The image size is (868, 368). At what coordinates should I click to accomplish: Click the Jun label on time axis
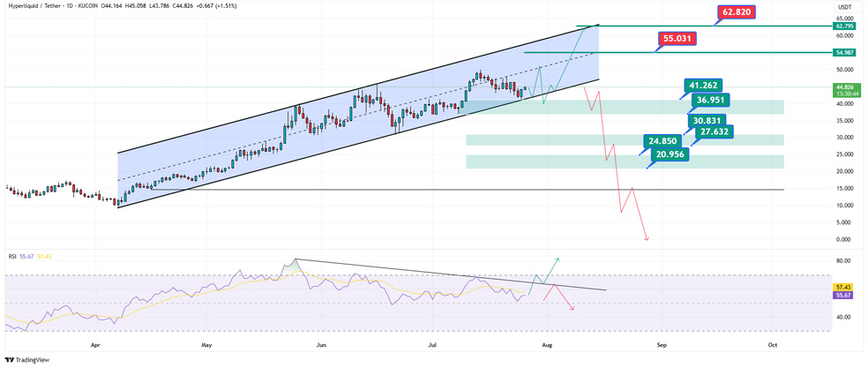point(319,345)
